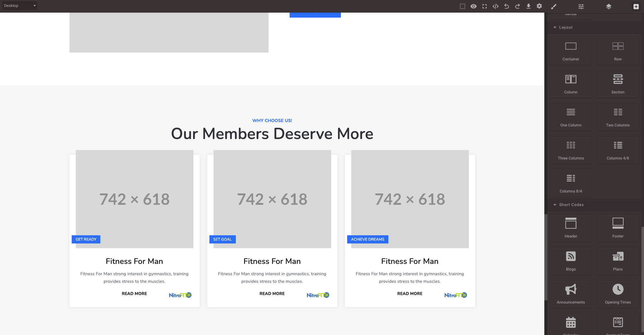Select the large gray image at top

(x=169, y=32)
